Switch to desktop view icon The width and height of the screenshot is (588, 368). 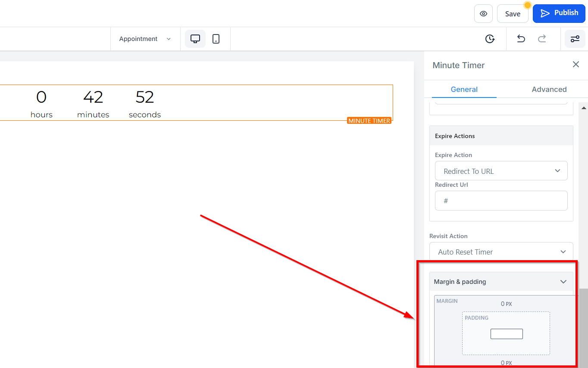click(195, 39)
